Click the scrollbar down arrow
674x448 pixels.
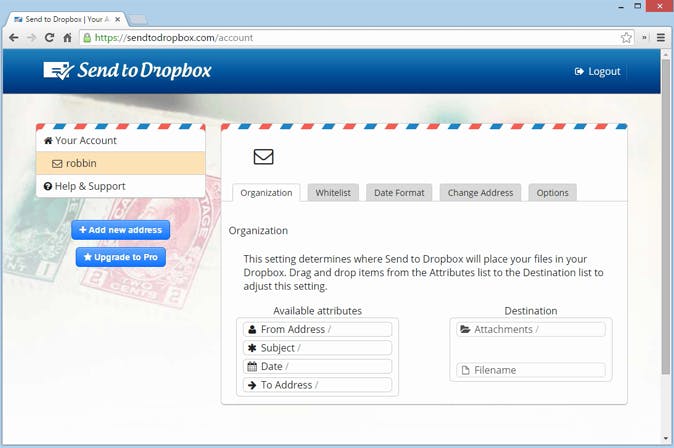666,439
